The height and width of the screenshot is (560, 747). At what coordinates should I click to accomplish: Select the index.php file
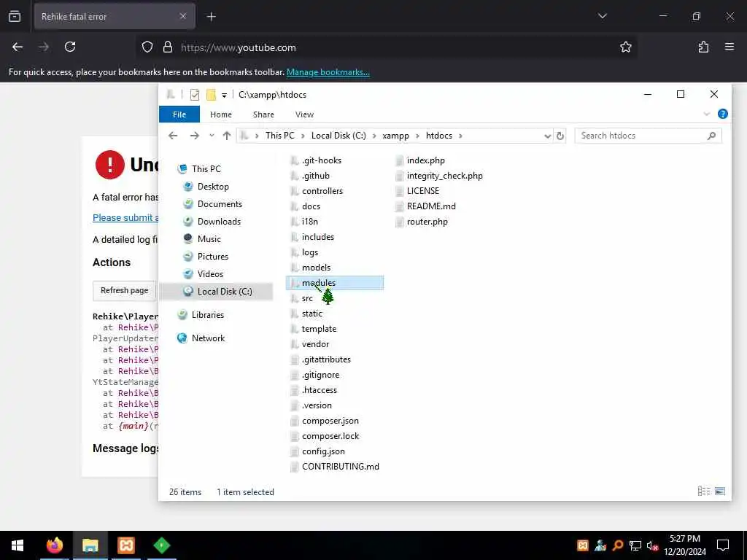pos(425,160)
